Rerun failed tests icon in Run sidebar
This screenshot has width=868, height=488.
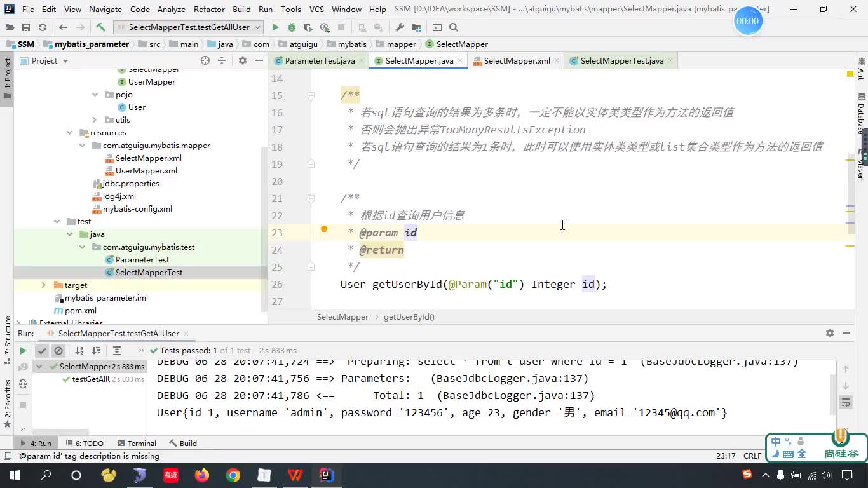coord(23,367)
